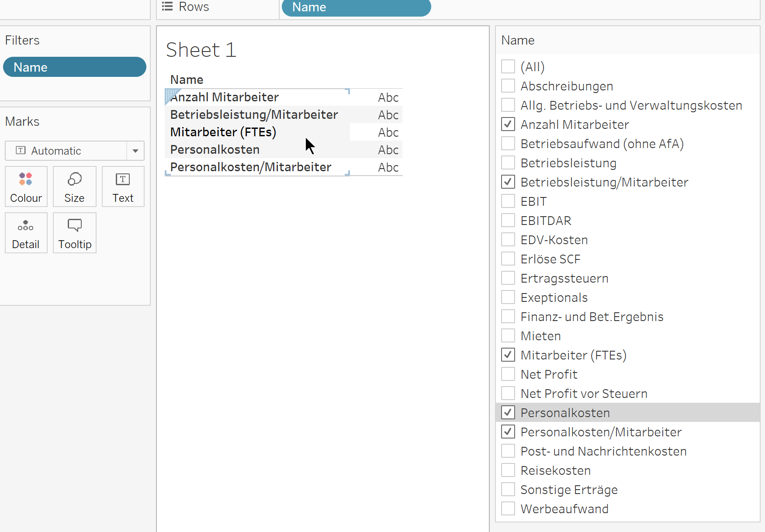Expand the mark type dropdown arrow
This screenshot has height=532, width=765.
pos(135,151)
